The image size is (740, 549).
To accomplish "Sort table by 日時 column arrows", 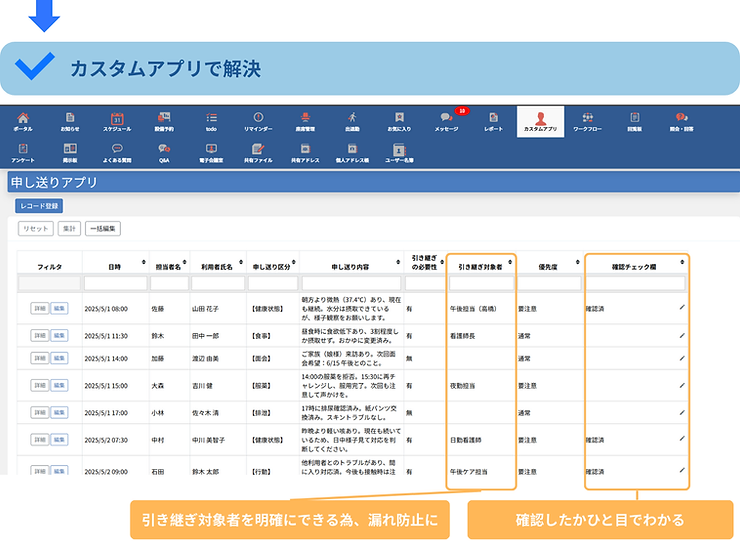I will click(x=144, y=267).
